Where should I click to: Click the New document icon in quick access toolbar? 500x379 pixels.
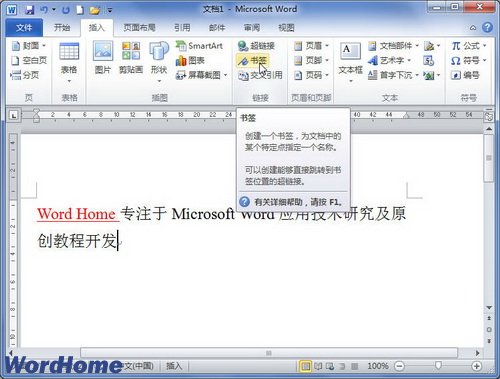click(80, 10)
